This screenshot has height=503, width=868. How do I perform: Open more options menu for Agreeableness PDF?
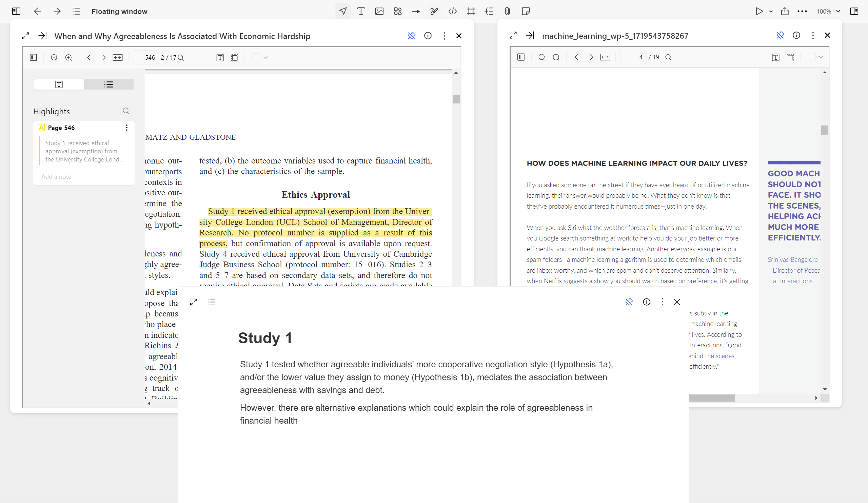pos(444,36)
